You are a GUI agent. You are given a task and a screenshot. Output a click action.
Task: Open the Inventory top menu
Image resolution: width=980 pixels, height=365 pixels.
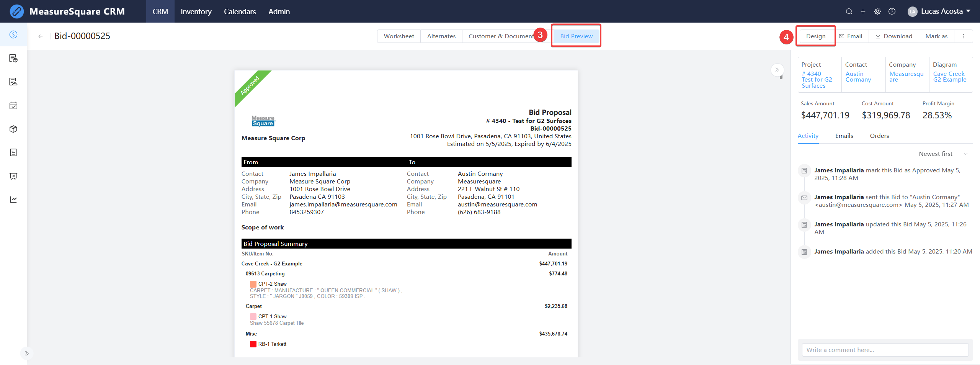[196, 11]
